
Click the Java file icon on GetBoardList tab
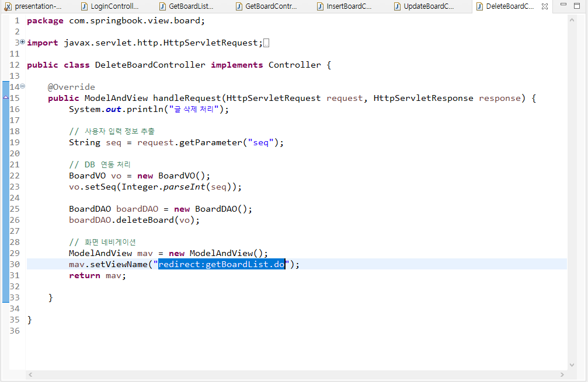[x=162, y=6]
